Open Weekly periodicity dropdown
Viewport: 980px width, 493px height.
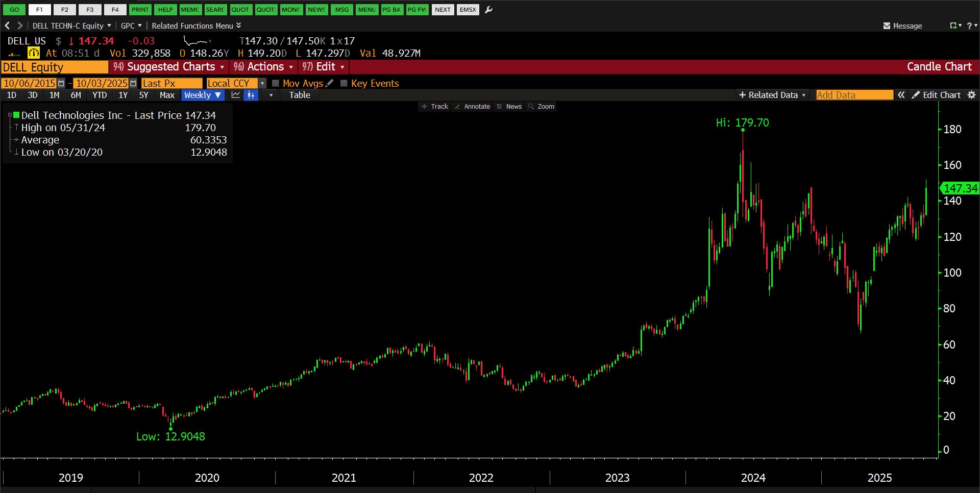[203, 95]
